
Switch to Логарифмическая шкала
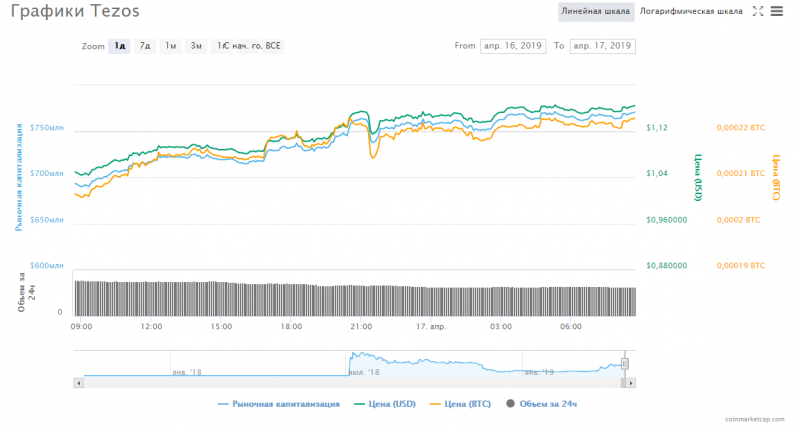pyautogui.click(x=691, y=12)
